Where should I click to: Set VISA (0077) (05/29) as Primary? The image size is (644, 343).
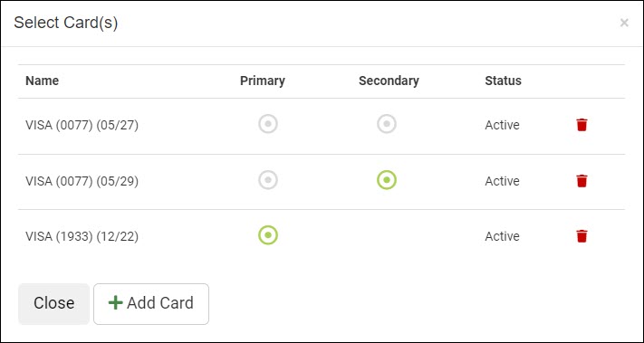[x=268, y=180]
